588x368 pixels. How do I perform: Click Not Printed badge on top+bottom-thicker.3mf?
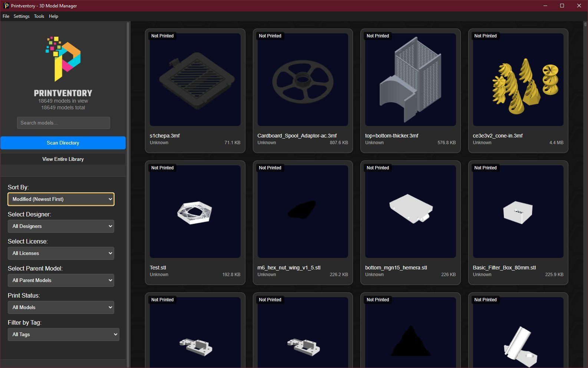[x=378, y=36]
